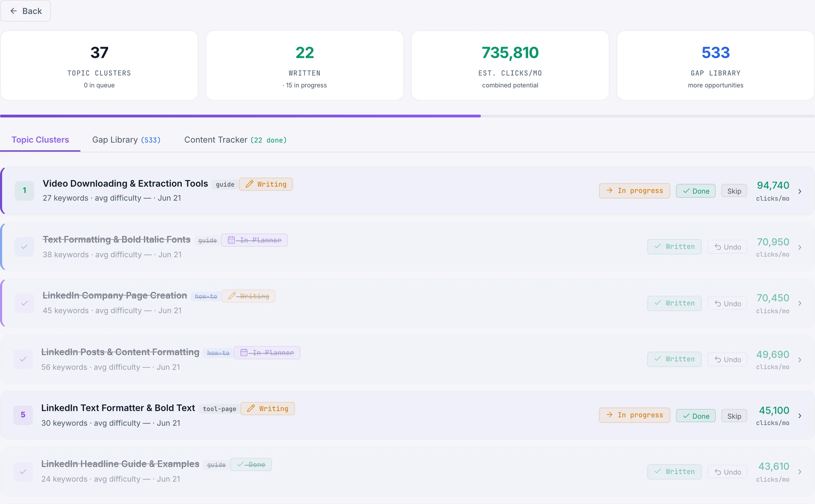Image resolution: width=815 pixels, height=504 pixels.
Task: Click the 22 Written stat card
Action: pyautogui.click(x=305, y=66)
